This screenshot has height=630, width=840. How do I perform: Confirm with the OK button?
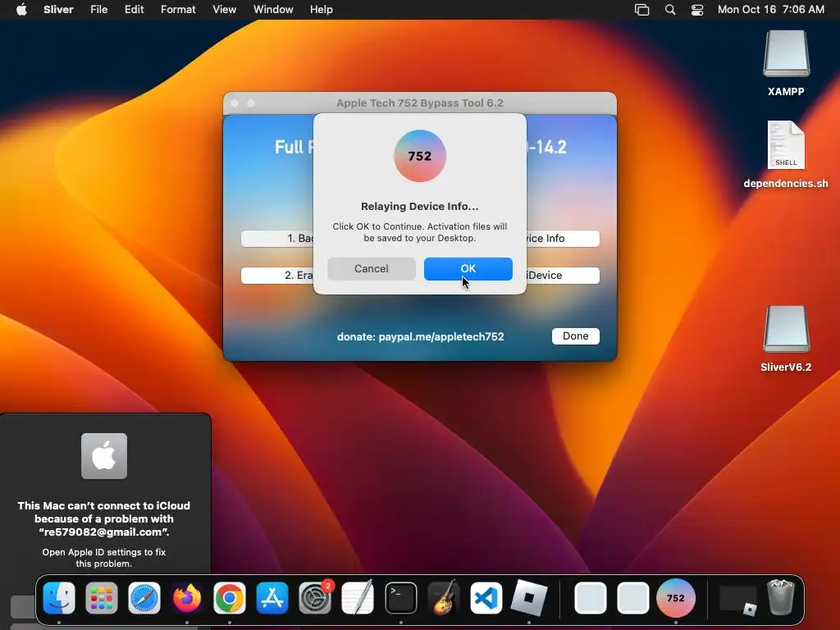tap(468, 268)
